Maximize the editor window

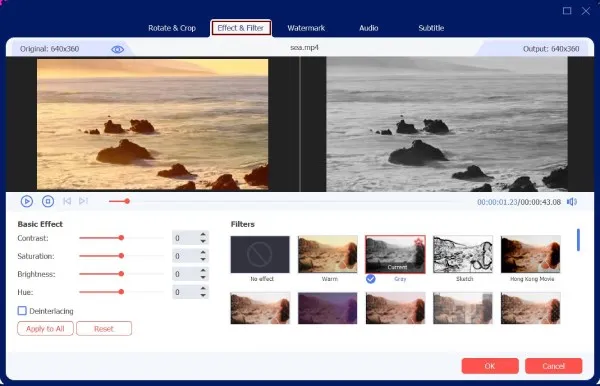[x=567, y=11]
